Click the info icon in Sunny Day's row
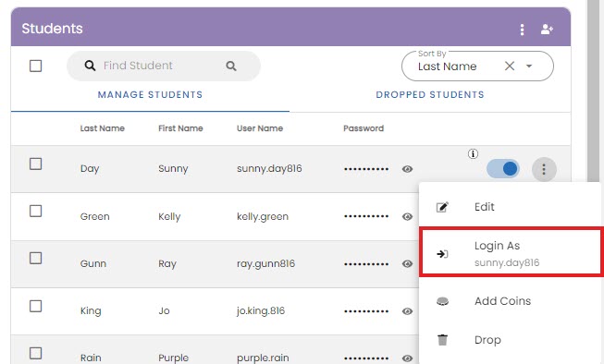This screenshot has height=364, width=604. [473, 154]
